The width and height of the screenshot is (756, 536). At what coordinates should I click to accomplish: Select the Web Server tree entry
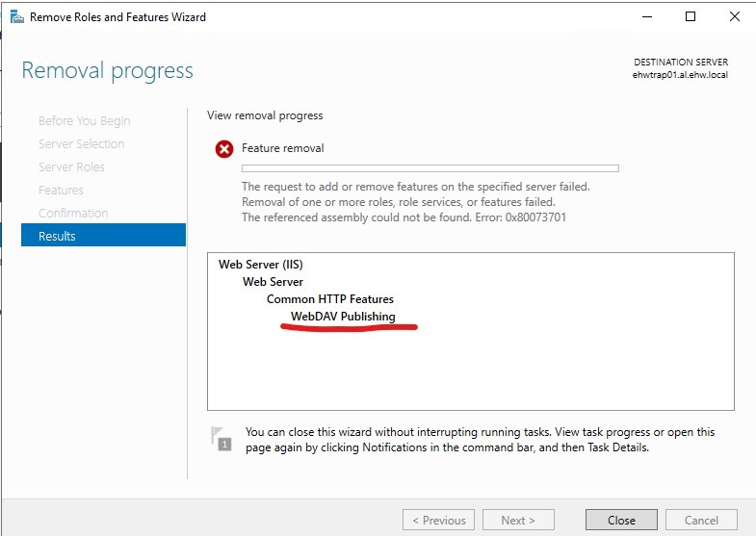click(x=273, y=282)
